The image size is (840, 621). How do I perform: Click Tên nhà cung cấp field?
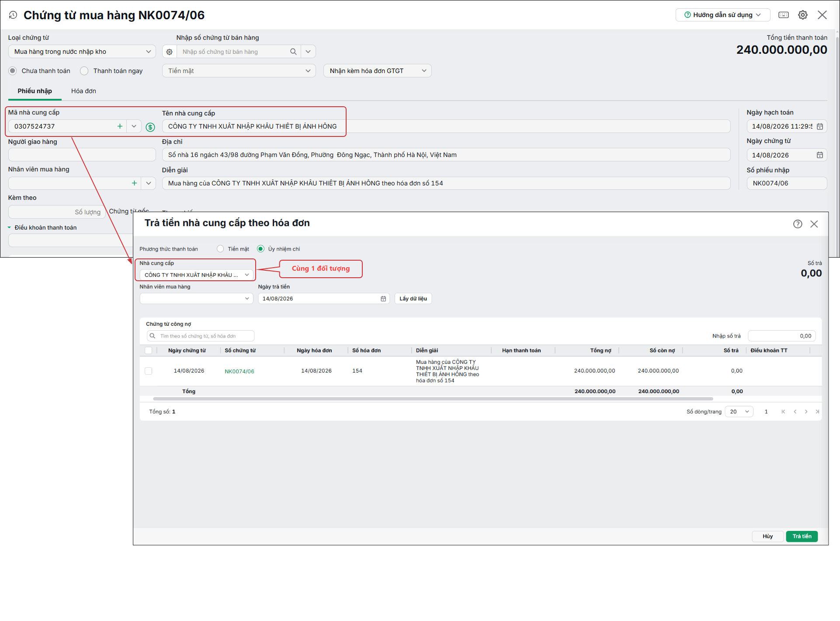click(446, 126)
